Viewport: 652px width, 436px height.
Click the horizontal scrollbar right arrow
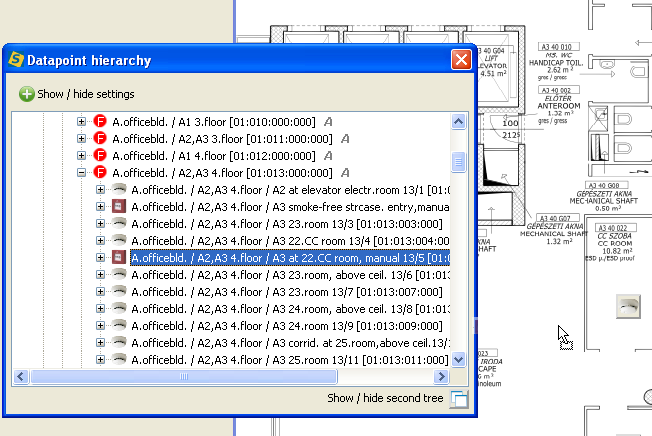pos(441,377)
